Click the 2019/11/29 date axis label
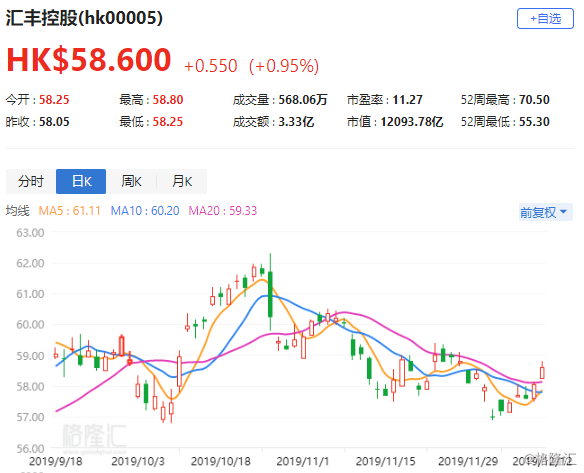The width and height of the screenshot is (584, 473). coord(468,461)
